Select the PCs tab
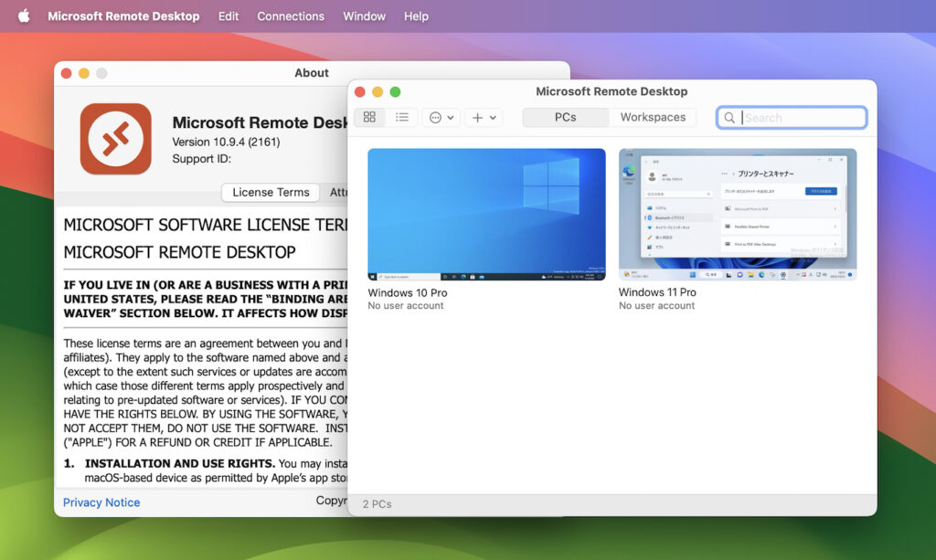Image resolution: width=936 pixels, height=560 pixels. 567,117
